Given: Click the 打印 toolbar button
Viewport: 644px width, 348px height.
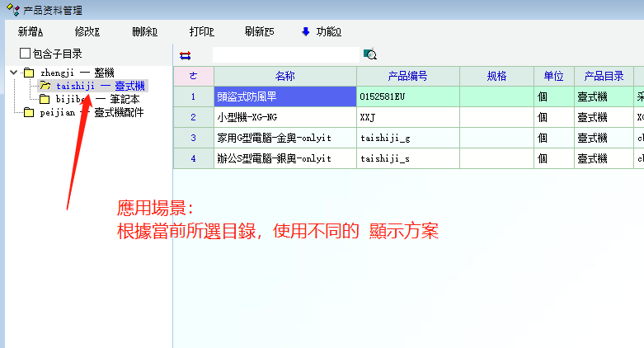Looking at the screenshot, I should 201,32.
